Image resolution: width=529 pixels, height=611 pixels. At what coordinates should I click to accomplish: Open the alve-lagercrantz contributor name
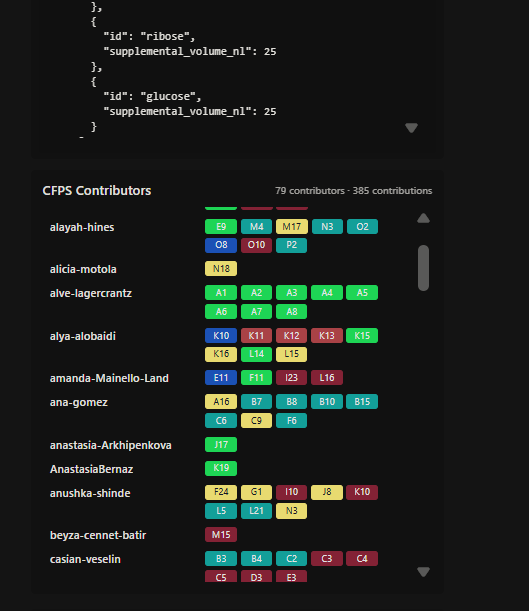tap(91, 293)
